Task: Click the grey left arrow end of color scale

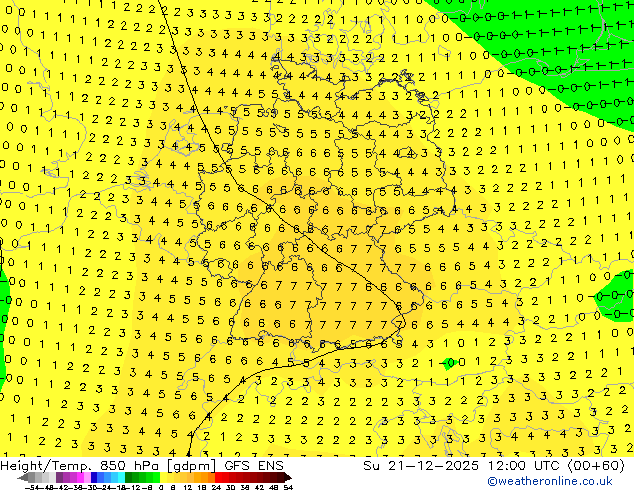Action: pyautogui.click(x=23, y=478)
